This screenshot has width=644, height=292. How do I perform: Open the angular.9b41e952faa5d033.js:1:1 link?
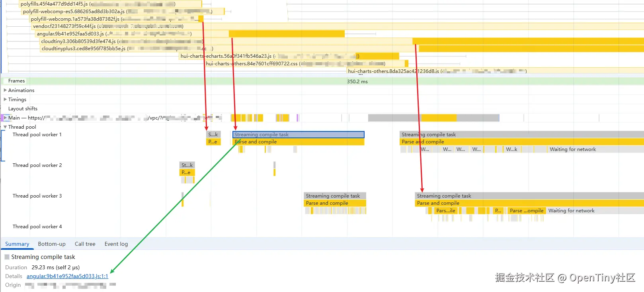point(67,276)
